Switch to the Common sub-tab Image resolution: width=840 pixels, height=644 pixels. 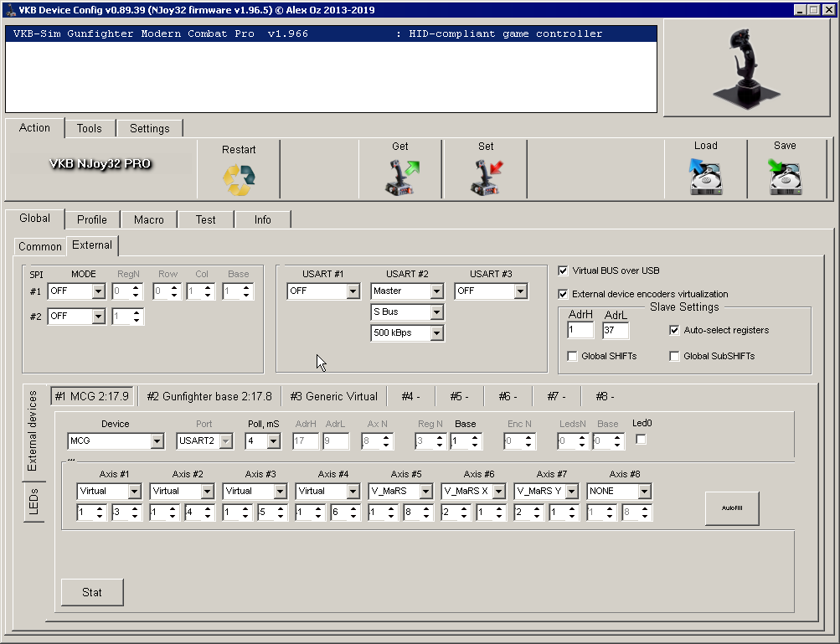tap(40, 246)
